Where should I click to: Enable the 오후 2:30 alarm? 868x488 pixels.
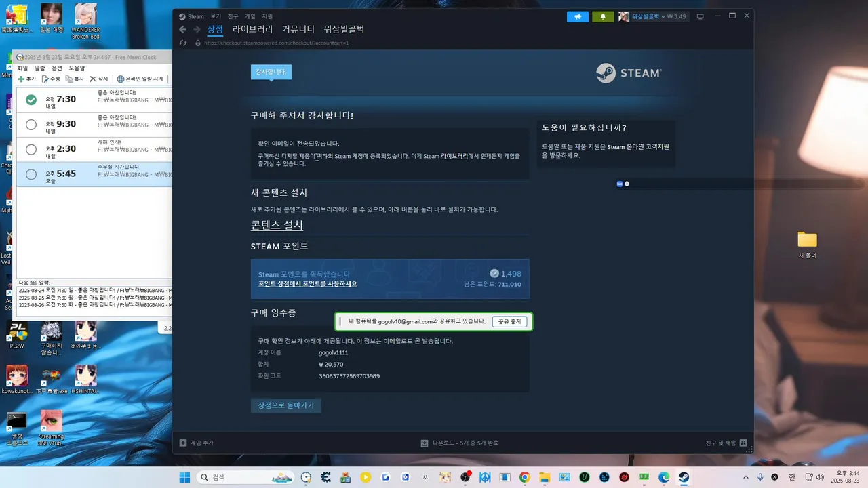(x=31, y=149)
